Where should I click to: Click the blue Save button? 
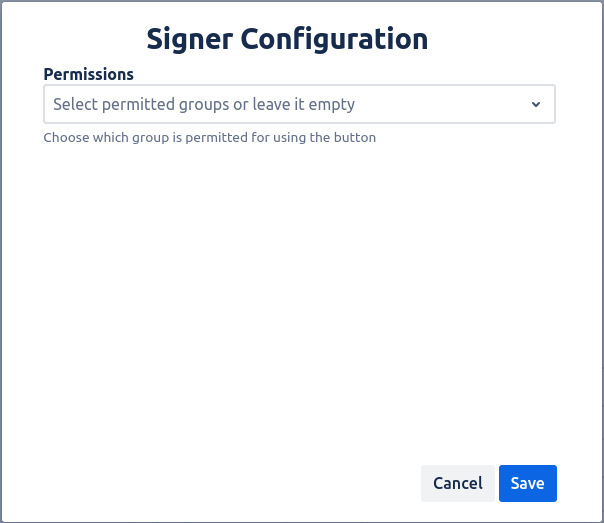coord(527,483)
